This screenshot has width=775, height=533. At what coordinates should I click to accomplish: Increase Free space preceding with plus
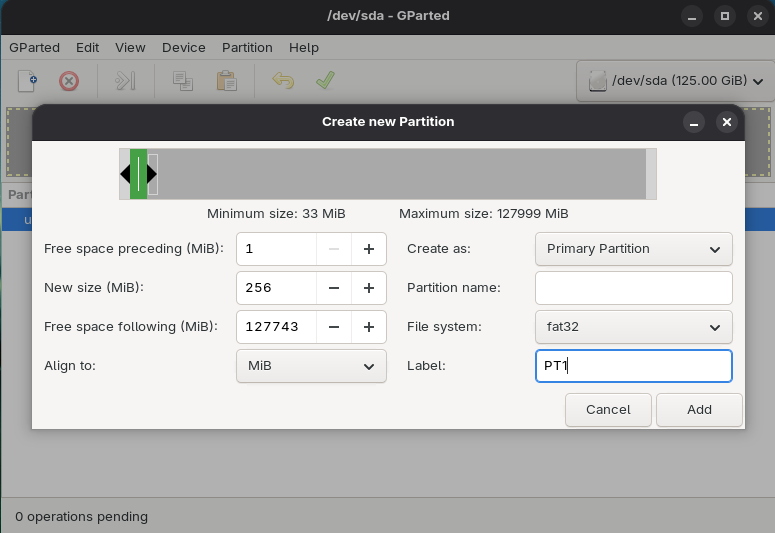(368, 249)
